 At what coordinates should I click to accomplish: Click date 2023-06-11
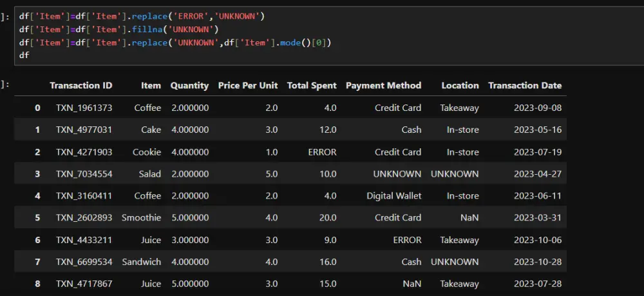pos(538,195)
